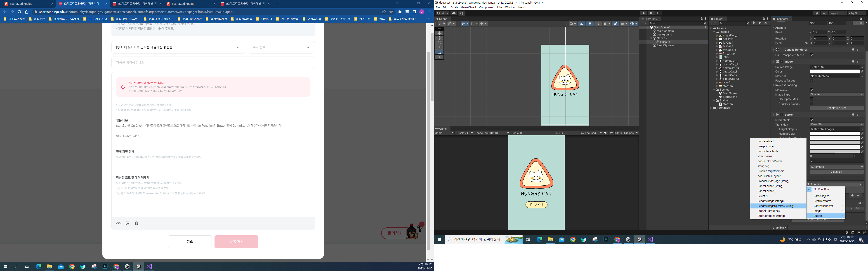
Task: Click the Normal Color swatch
Action: [x=835, y=134]
